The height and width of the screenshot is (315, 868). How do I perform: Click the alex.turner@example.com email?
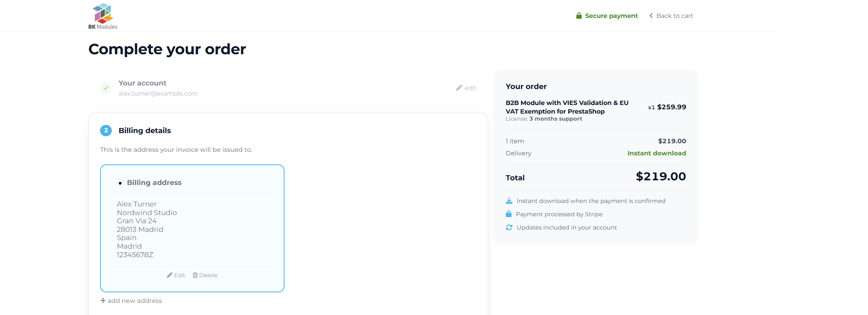[x=158, y=94]
